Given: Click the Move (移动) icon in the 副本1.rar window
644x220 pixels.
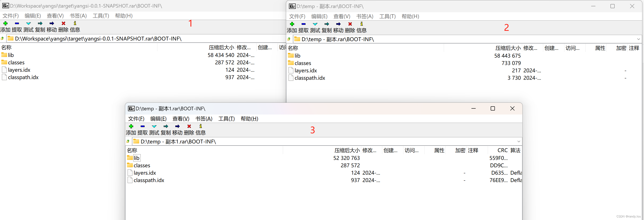Looking at the screenshot, I should 177,127.
